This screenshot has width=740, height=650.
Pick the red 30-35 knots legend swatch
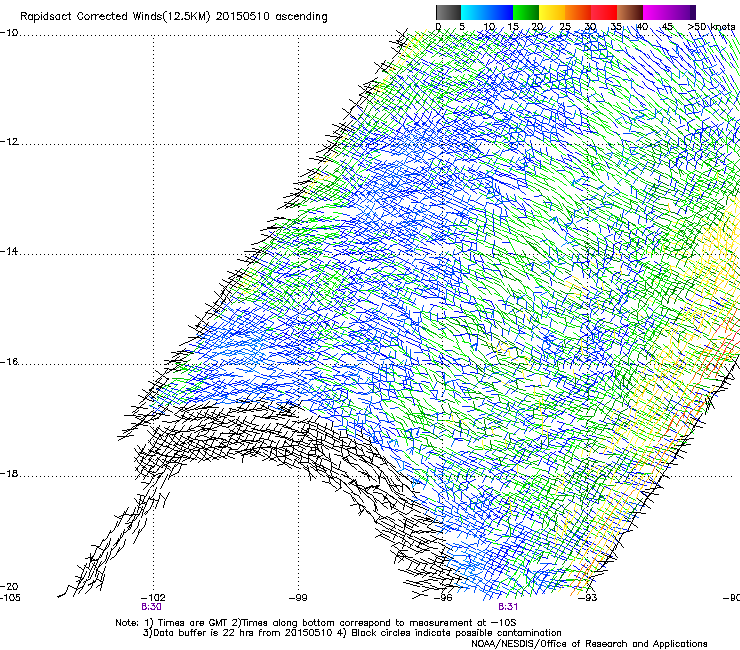coord(604,12)
